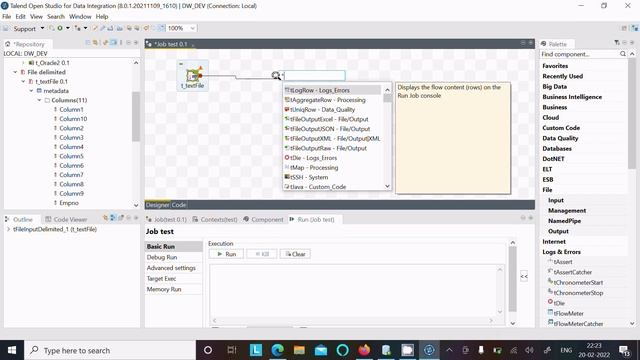Expand the t_Oracle2 0.1 tree node

[x=23, y=63]
